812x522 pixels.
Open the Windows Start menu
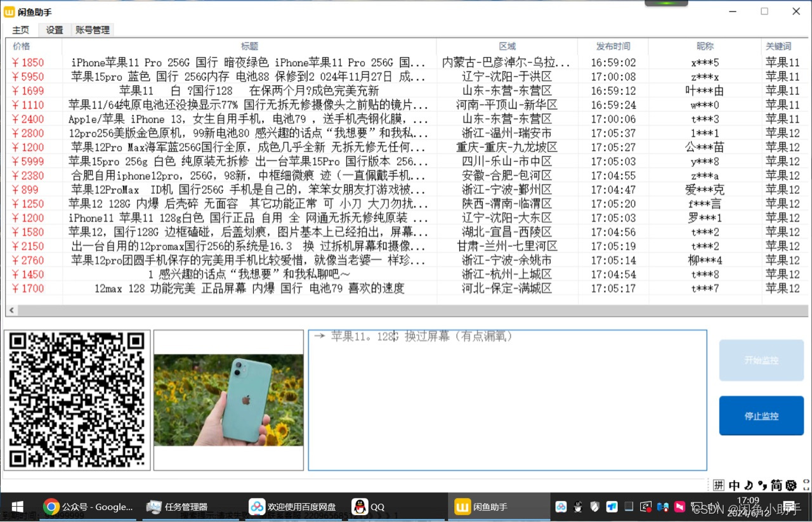(x=17, y=507)
